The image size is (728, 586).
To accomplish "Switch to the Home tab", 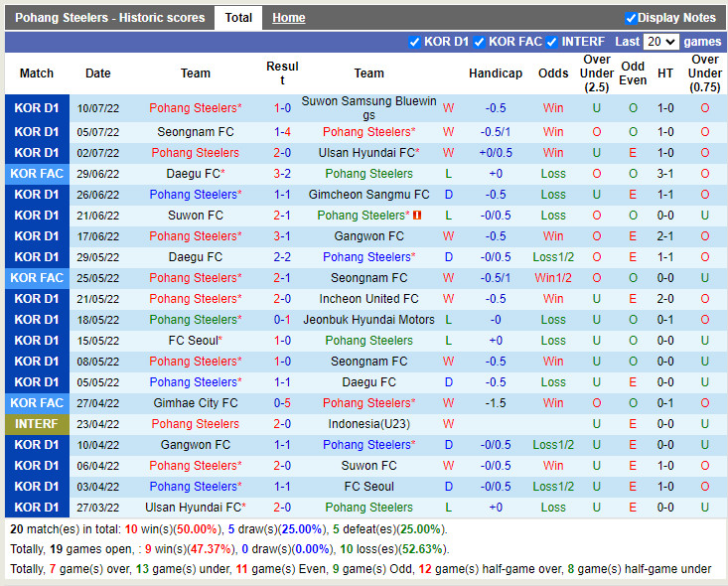I will pos(289,18).
